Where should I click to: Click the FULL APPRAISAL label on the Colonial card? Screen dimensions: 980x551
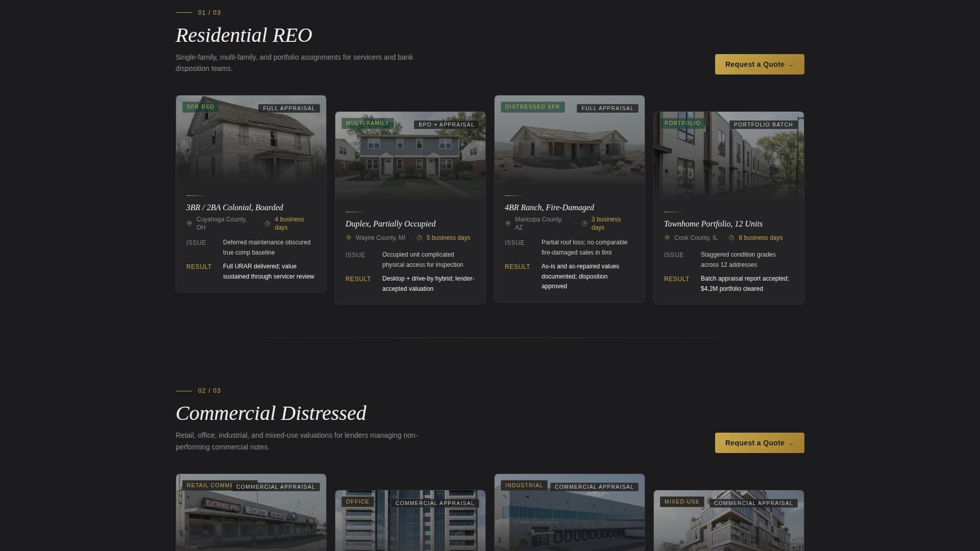tap(288, 108)
